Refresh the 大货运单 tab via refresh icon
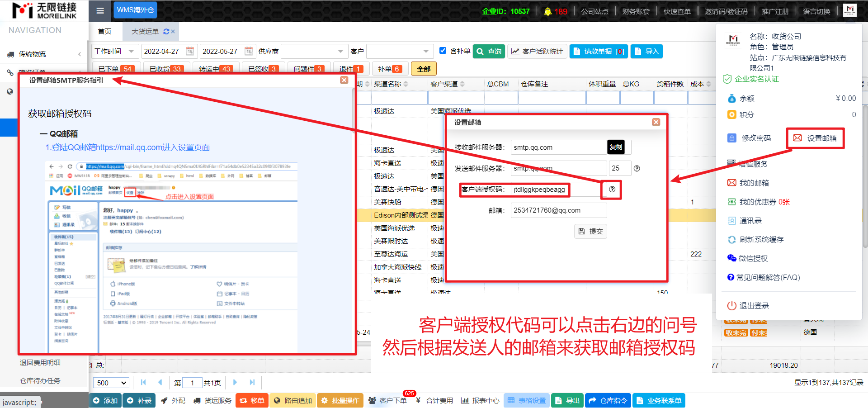 [166, 32]
